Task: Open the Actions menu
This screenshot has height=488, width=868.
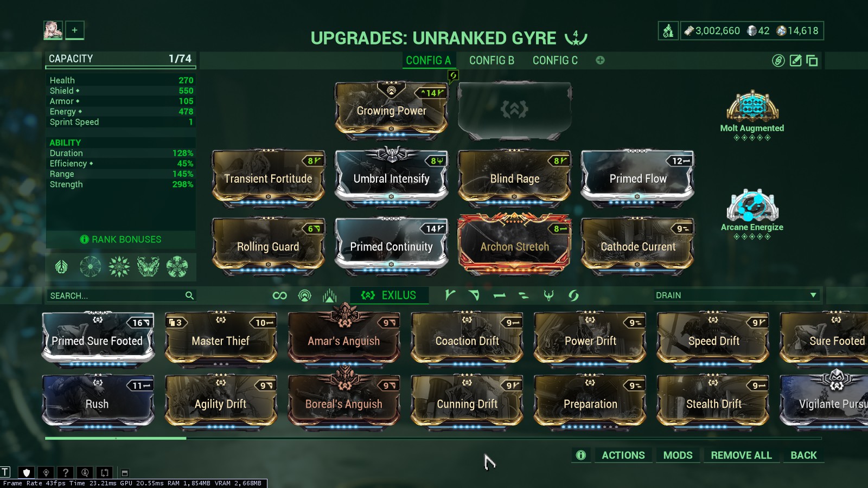Action: (x=623, y=455)
